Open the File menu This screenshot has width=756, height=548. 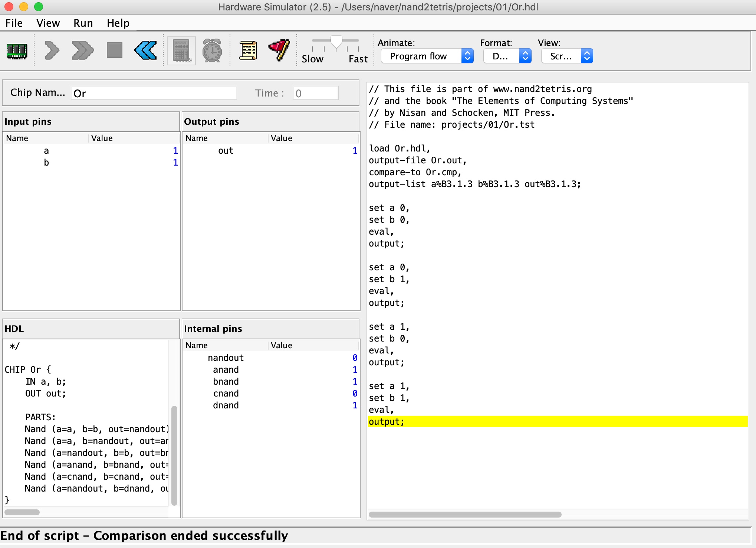[x=14, y=23]
